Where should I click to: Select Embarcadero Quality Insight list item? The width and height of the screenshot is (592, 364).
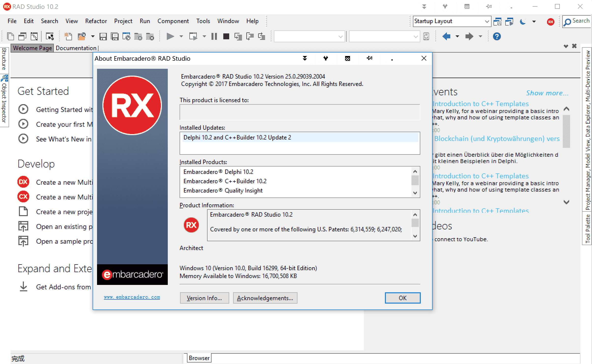point(223,191)
